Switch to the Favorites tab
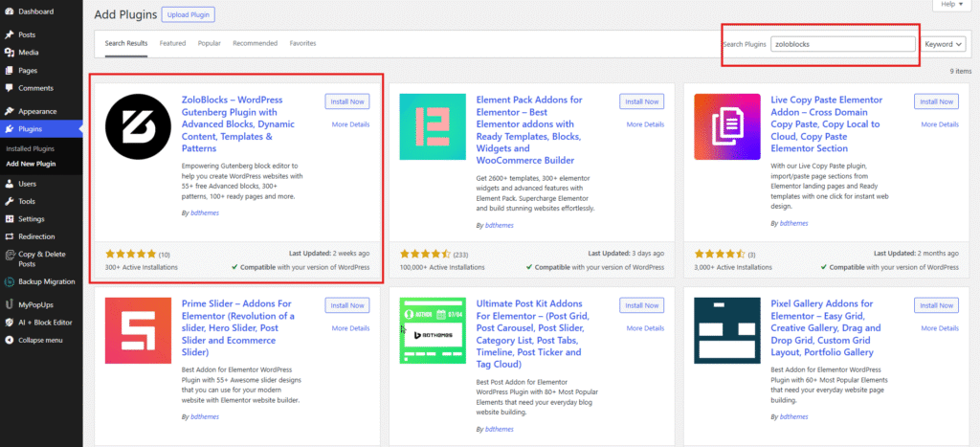 (x=302, y=44)
